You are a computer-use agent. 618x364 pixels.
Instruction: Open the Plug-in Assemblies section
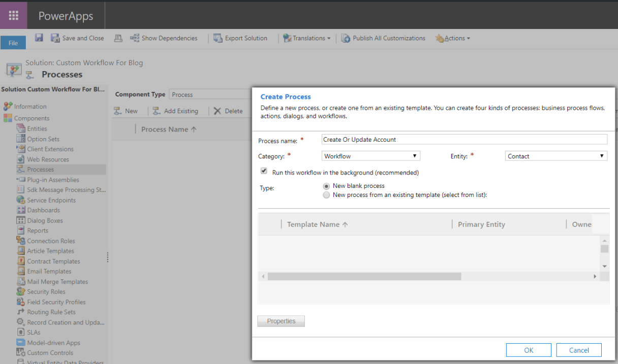click(52, 179)
